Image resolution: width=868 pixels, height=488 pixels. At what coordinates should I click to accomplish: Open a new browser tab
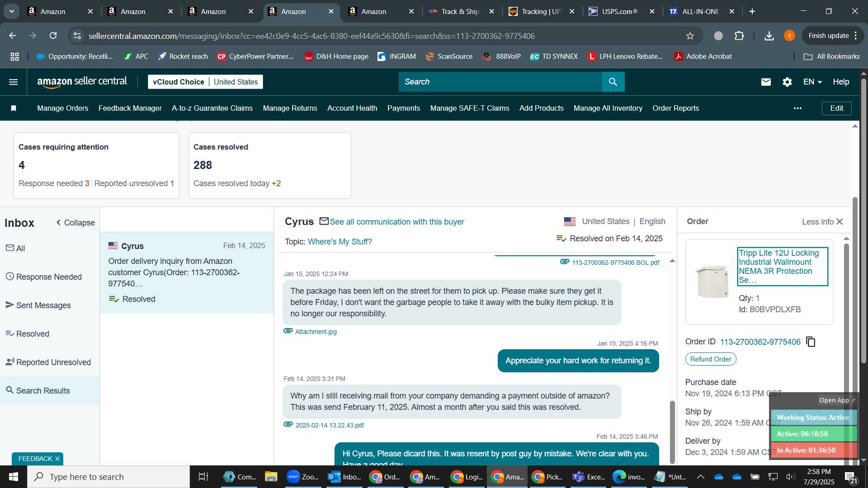(752, 11)
